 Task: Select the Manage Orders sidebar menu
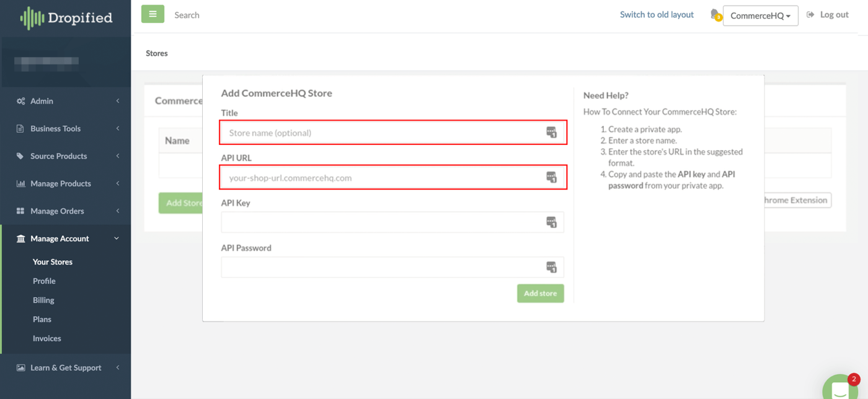click(65, 211)
